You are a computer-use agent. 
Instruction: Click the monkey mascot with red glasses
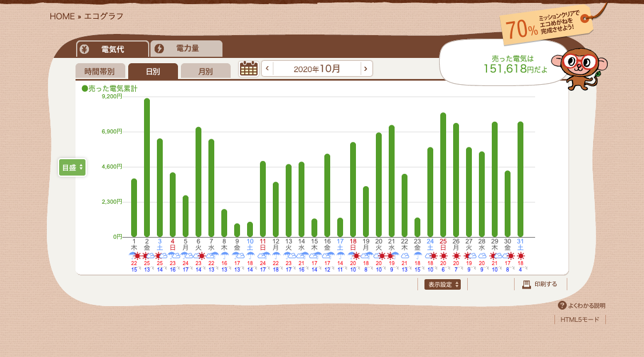[x=580, y=68]
